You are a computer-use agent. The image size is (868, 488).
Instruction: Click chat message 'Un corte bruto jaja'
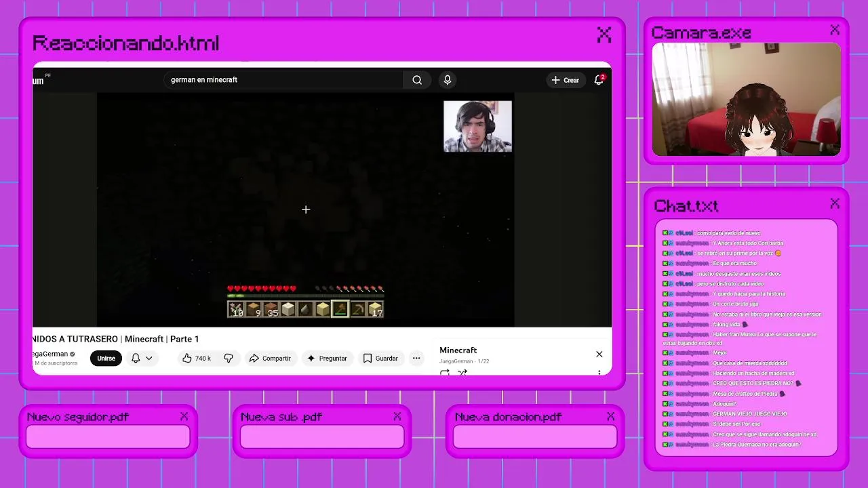[735, 304]
